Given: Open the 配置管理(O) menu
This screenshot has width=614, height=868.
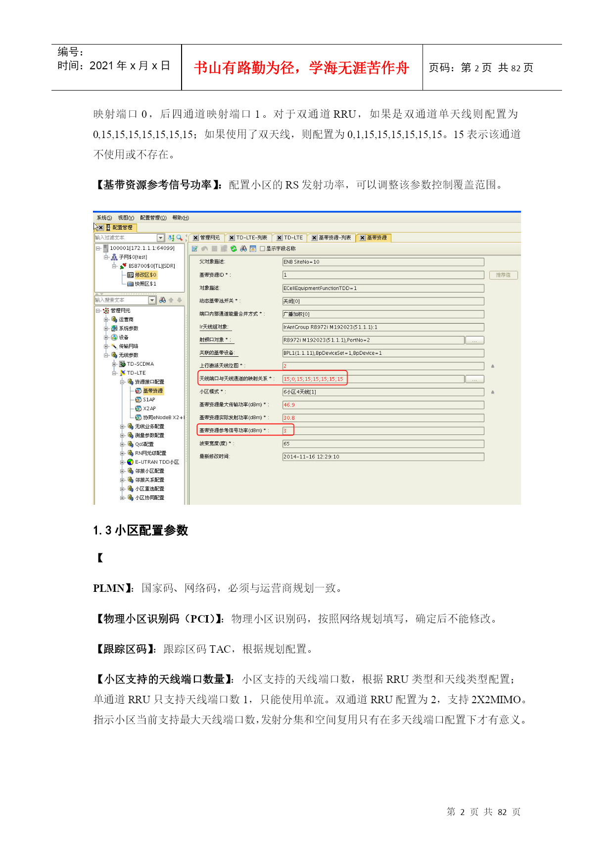Looking at the screenshot, I should [x=153, y=218].
